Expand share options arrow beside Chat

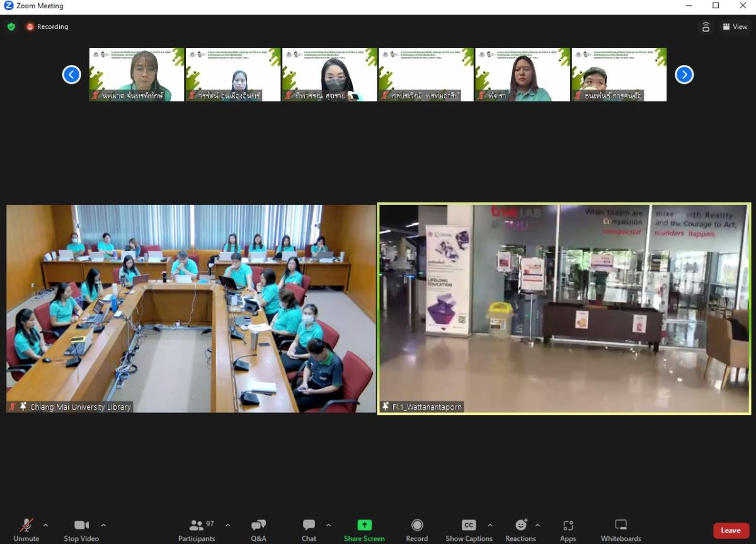328,525
